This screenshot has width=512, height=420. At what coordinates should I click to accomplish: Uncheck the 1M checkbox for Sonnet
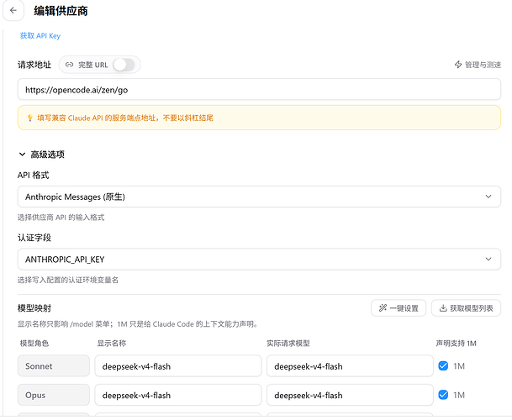pos(443,366)
